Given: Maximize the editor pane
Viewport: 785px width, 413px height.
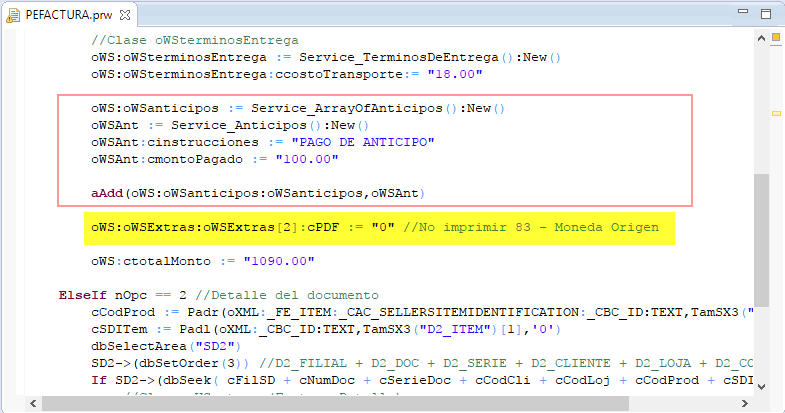Looking at the screenshot, I should tap(766, 14).
